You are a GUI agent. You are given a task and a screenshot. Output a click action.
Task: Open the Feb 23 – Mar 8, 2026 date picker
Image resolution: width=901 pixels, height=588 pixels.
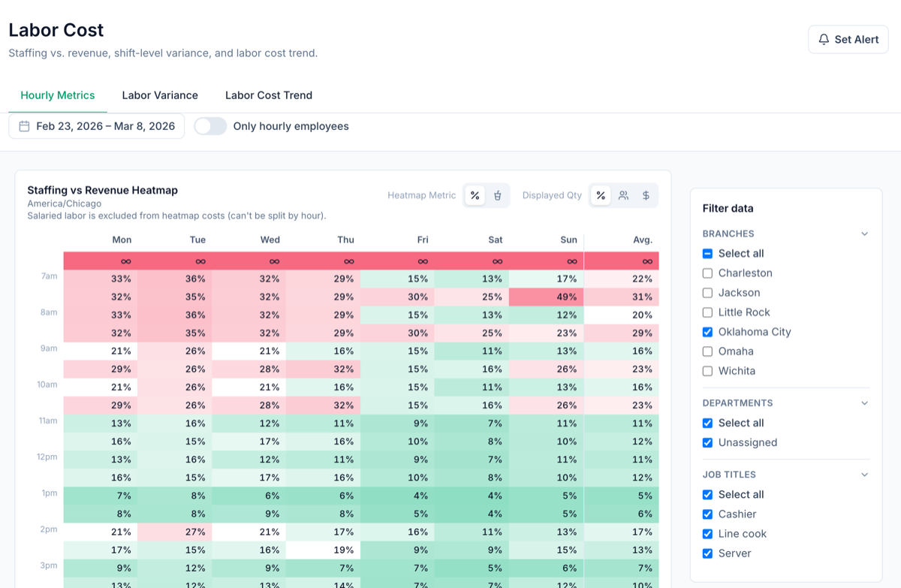pyautogui.click(x=97, y=126)
